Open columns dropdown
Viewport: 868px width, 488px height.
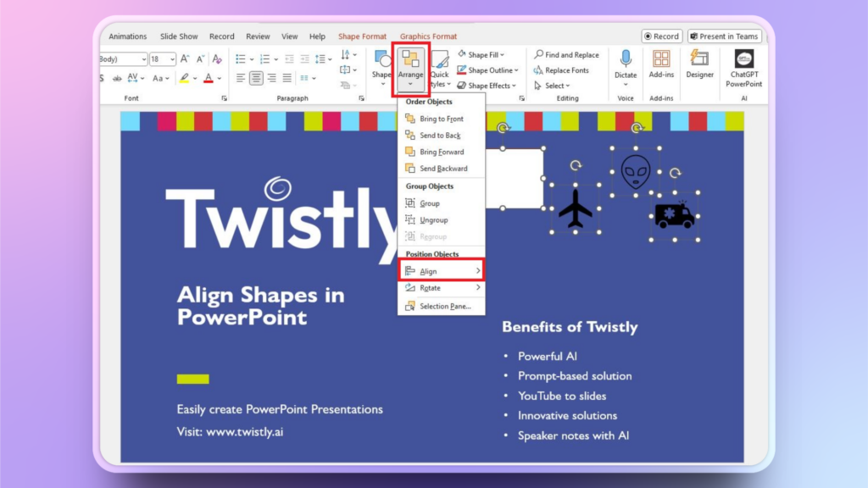308,78
